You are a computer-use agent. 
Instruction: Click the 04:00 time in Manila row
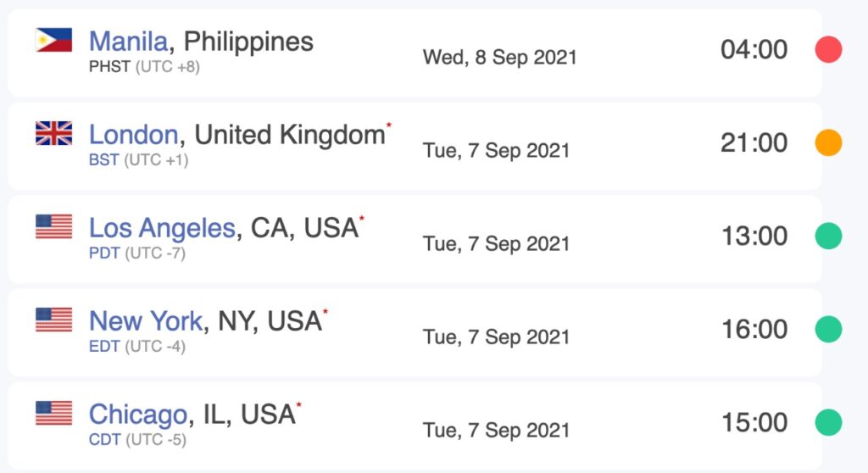tap(754, 49)
